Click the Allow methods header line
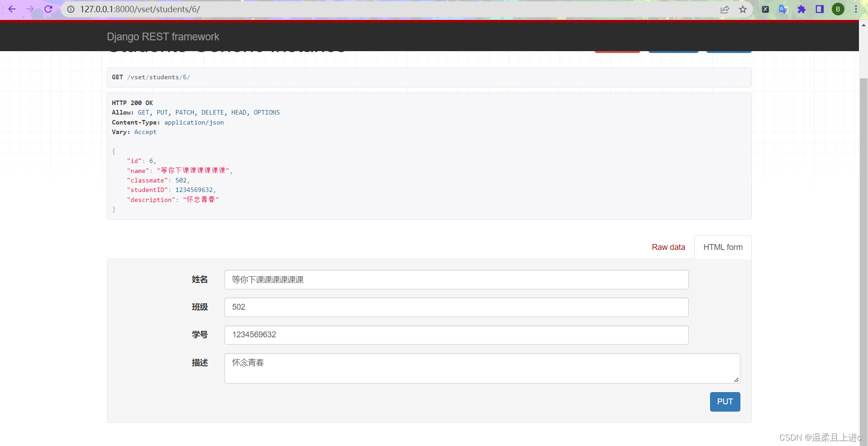 (196, 113)
